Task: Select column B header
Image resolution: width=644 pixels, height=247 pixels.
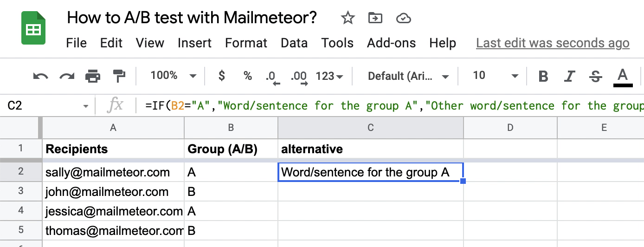Action: click(231, 128)
